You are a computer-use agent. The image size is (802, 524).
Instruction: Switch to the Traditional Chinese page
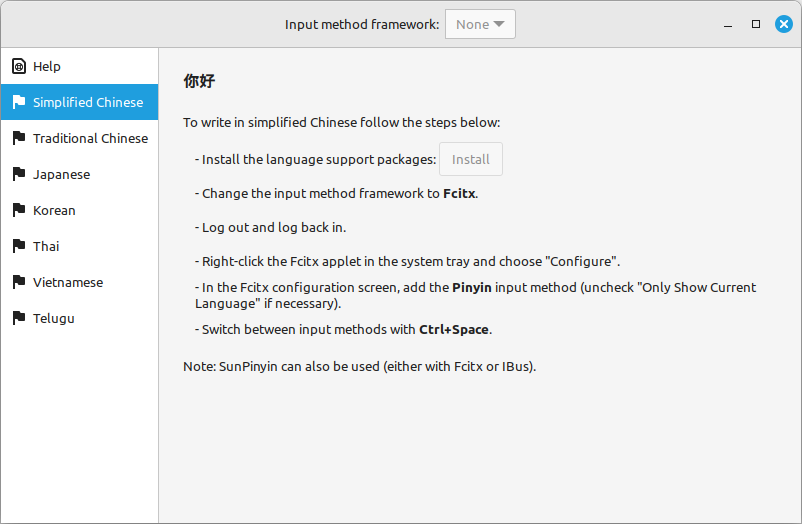[x=90, y=138]
